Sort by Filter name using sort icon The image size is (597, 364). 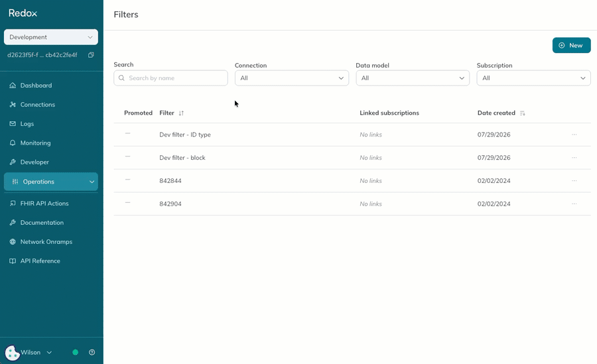[x=181, y=113]
